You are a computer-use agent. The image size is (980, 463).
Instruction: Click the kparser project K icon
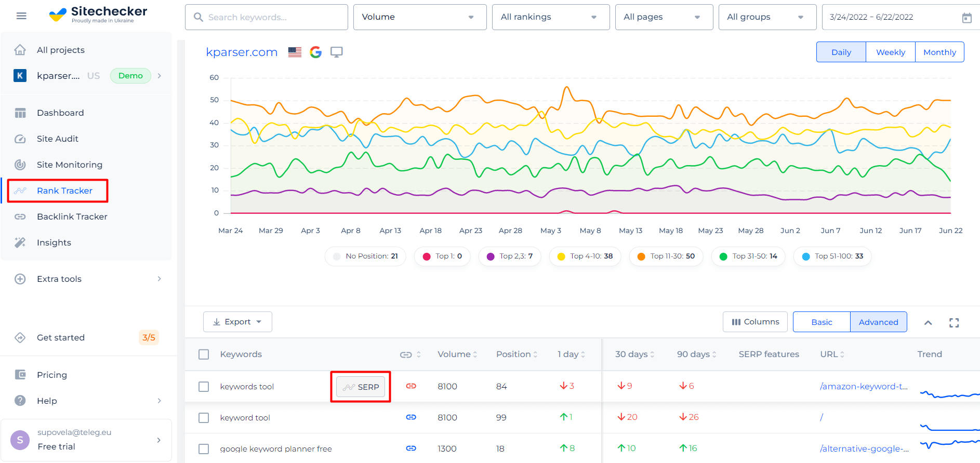[x=20, y=76]
